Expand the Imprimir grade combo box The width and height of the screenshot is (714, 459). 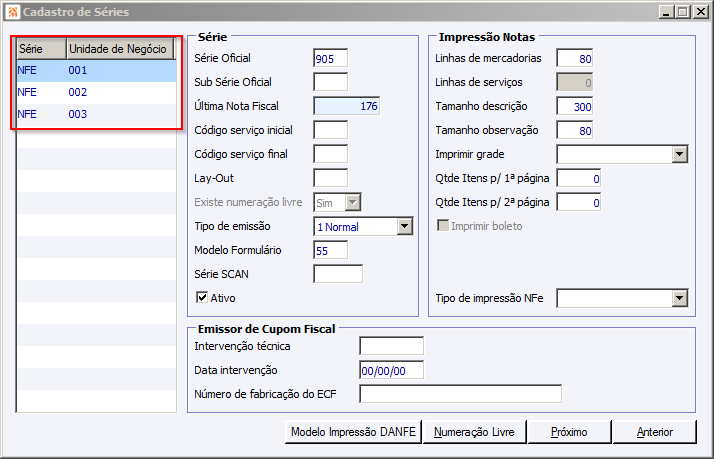coord(679,154)
